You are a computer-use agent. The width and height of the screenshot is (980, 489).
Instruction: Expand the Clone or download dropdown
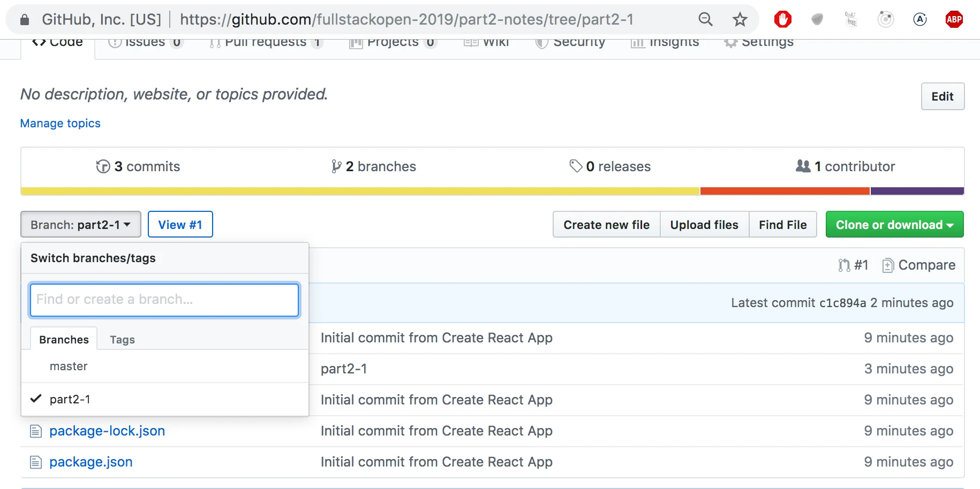894,224
